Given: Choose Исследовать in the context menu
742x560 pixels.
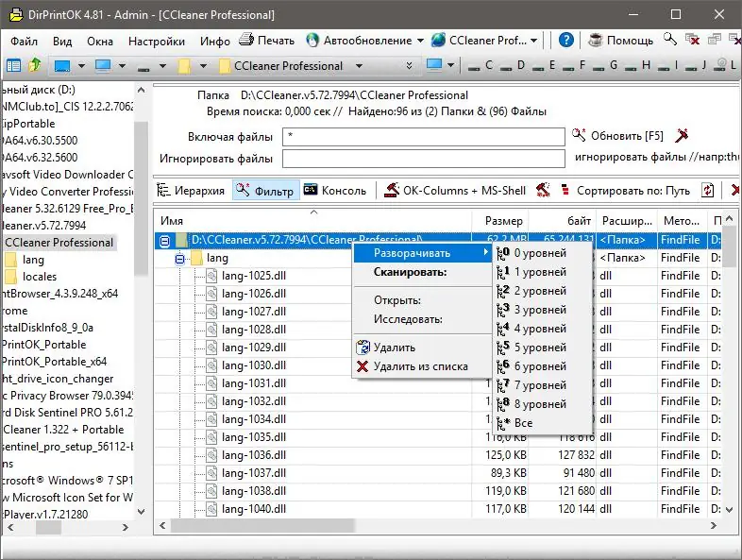Looking at the screenshot, I should (422, 319).
